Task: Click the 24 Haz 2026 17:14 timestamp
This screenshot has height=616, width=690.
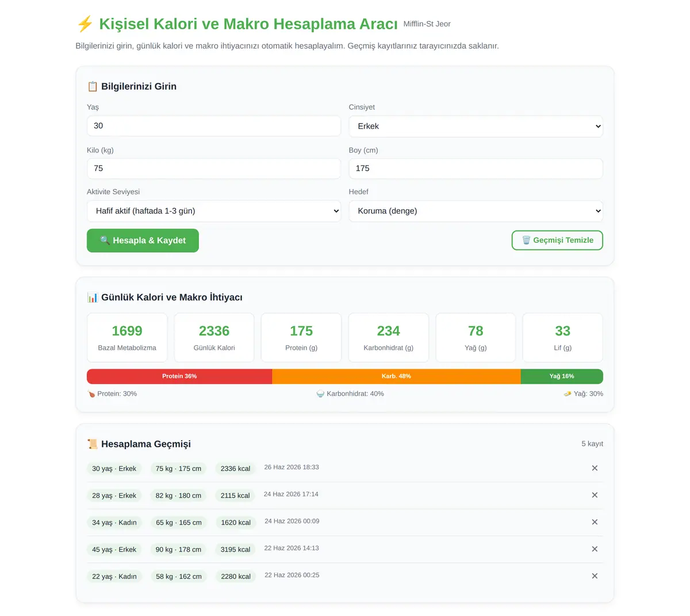Action: coord(291,494)
